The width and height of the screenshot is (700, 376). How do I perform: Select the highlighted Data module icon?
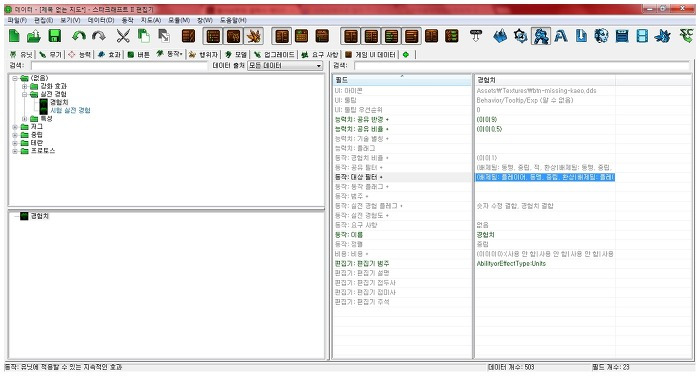coord(541,36)
